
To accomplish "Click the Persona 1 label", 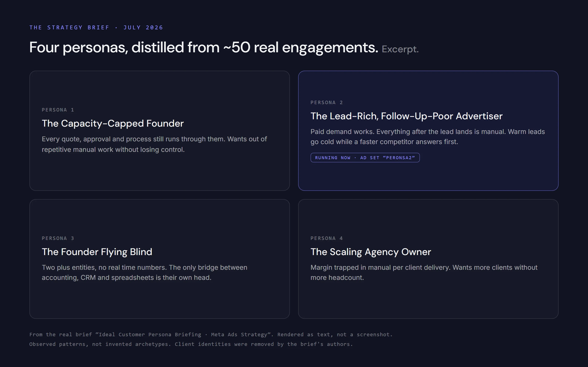I will pyautogui.click(x=58, y=110).
